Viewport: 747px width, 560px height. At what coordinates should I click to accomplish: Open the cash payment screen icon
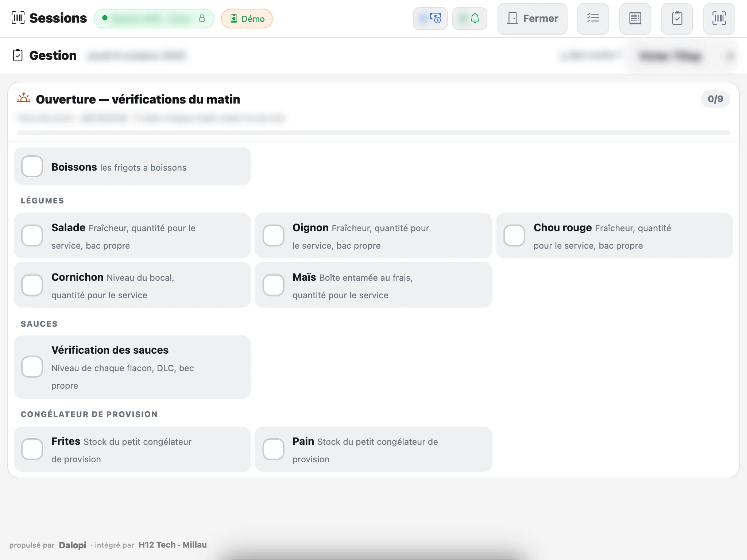[430, 18]
